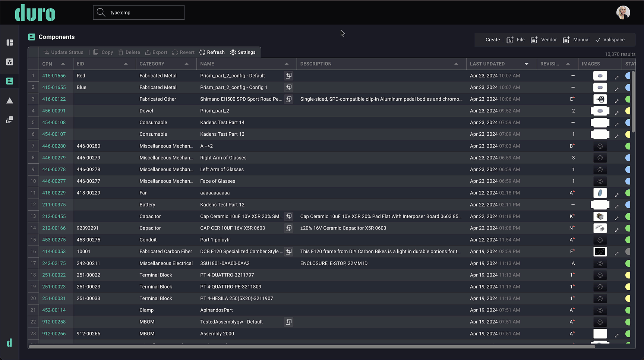Screen dimensions: 644x360
Task: Create component from Valispace
Action: tap(610, 40)
